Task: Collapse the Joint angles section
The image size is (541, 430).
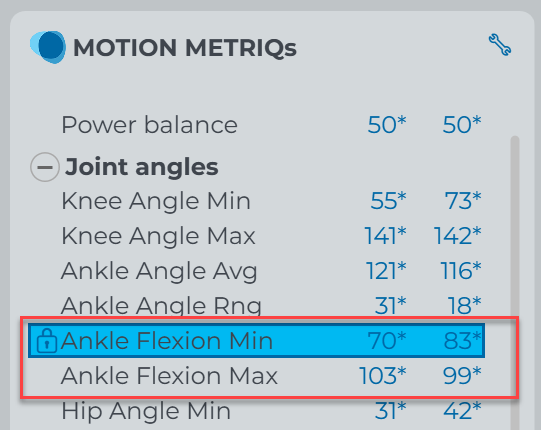Action: click(45, 167)
